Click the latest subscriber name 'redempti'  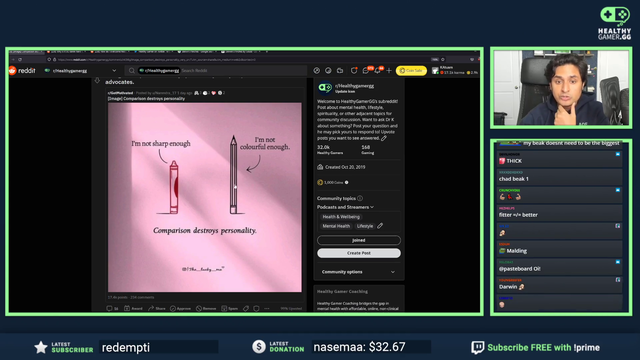coord(126,348)
